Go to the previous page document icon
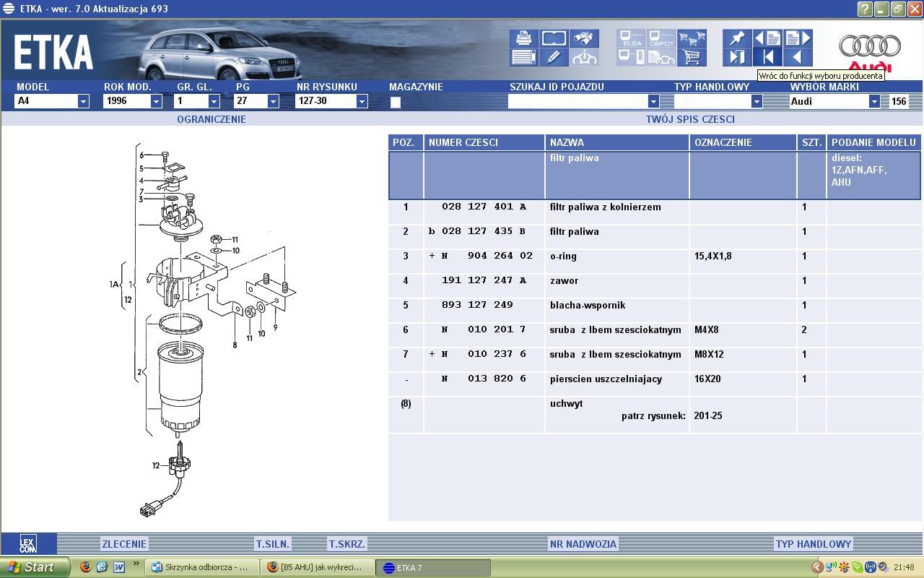 pos(768,38)
